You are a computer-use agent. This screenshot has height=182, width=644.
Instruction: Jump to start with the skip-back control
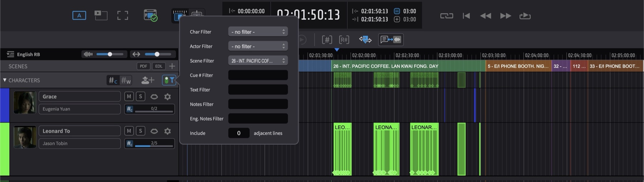click(466, 16)
